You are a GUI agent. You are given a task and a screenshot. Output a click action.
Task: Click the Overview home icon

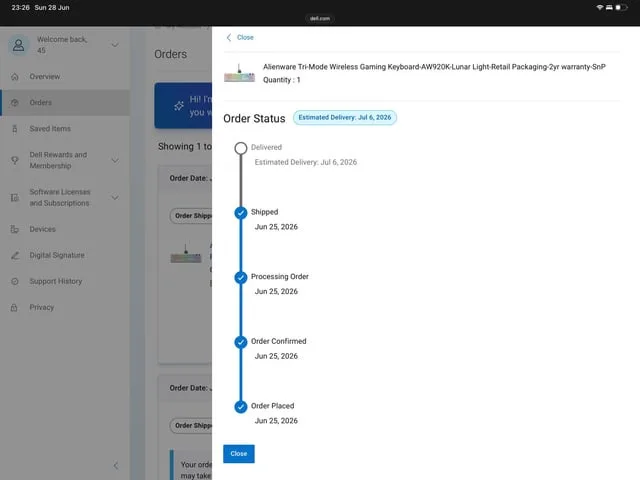point(15,77)
